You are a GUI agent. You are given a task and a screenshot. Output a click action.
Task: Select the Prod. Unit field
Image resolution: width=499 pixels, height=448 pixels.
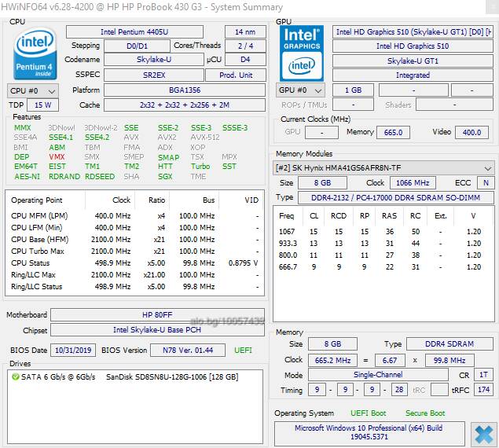coord(236,75)
